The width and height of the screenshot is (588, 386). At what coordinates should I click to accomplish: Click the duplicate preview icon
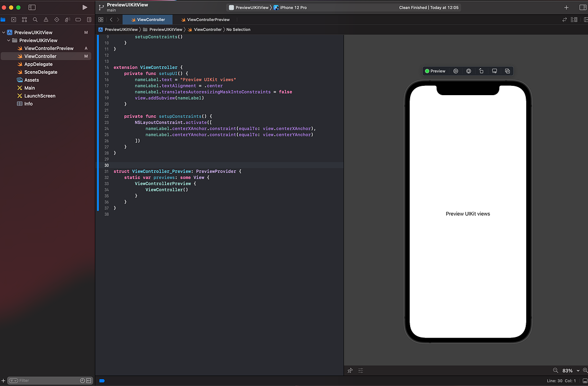point(507,71)
